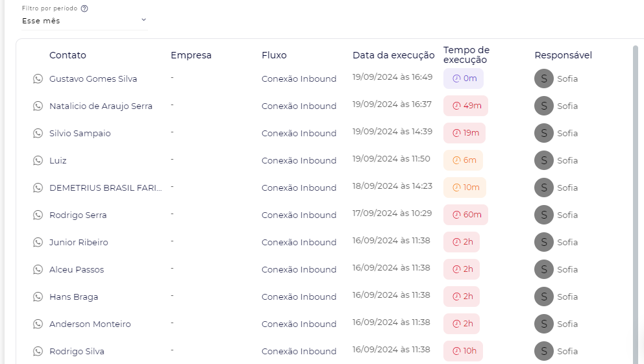Click Conexão Inbound in Junior Ribeiro row

[299, 243]
